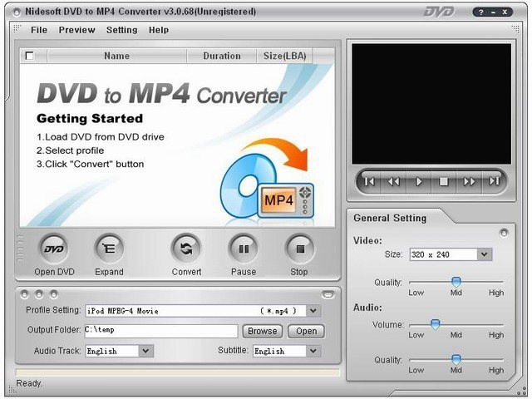Click the video Quality slider handle
532x399 pixels.
(x=456, y=281)
